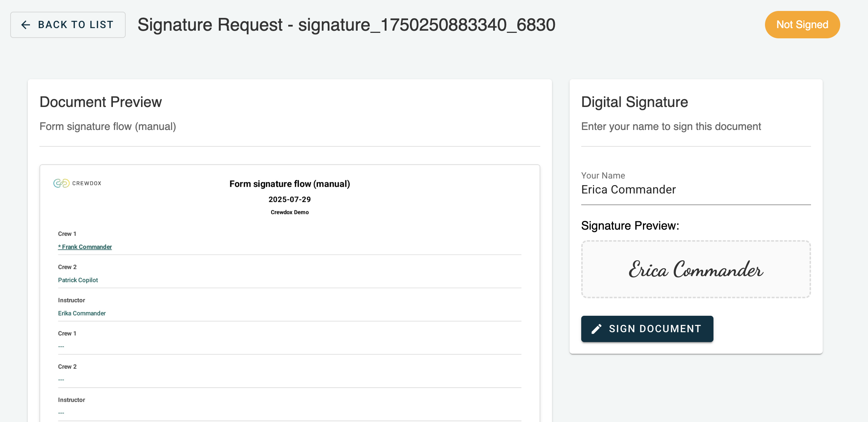Click the back arrow icon
This screenshot has width=868, height=422.
(26, 25)
